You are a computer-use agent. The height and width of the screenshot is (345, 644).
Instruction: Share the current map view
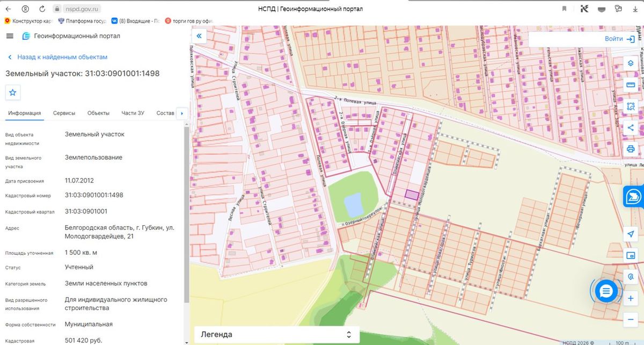631,128
